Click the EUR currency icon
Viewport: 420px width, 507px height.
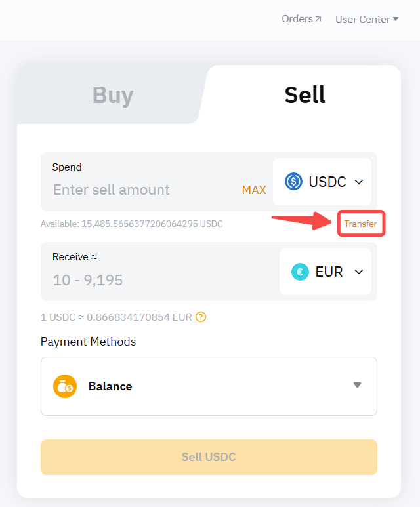click(x=300, y=272)
